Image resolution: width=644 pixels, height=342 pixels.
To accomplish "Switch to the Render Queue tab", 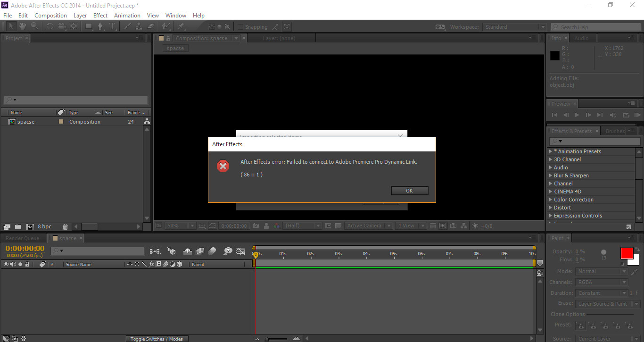I will click(x=23, y=238).
